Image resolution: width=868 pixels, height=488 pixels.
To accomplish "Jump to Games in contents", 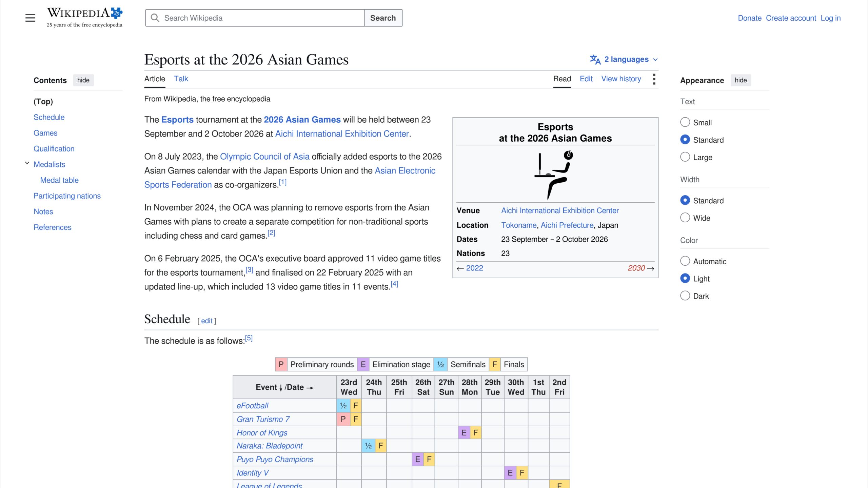I will 45,133.
